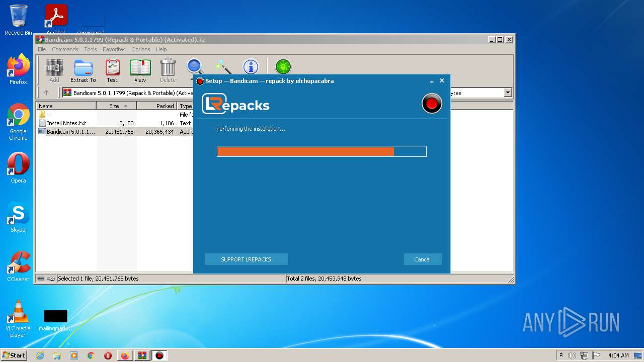Open the archive path dropdown arrow
The image size is (644, 362).
click(508, 93)
